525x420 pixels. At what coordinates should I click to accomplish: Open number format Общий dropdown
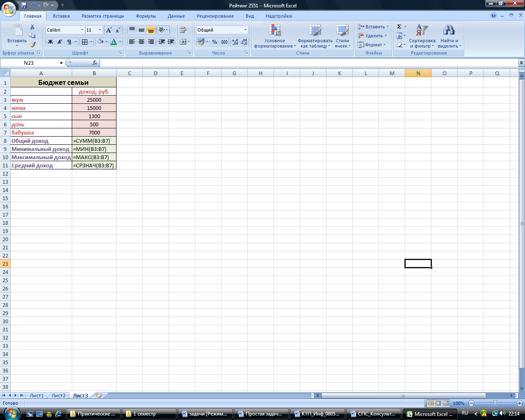click(x=246, y=30)
